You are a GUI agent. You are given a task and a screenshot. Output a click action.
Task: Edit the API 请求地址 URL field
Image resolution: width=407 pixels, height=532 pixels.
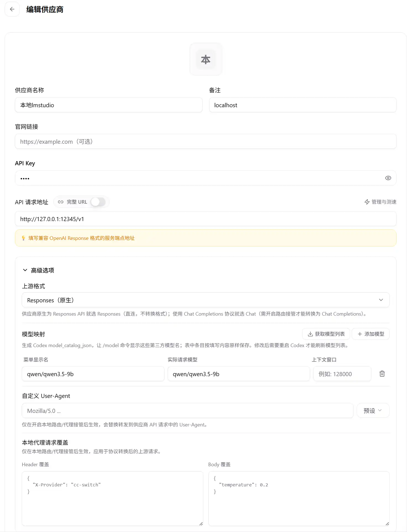[206, 219]
